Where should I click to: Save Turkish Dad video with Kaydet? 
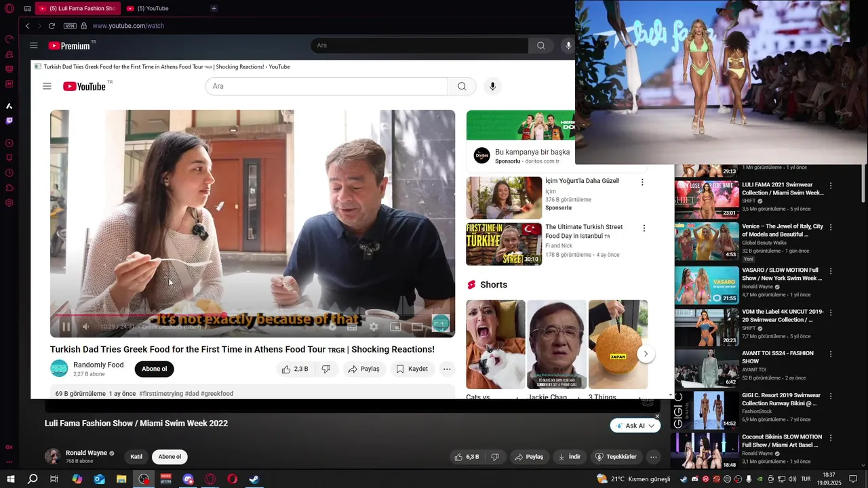pos(412,369)
